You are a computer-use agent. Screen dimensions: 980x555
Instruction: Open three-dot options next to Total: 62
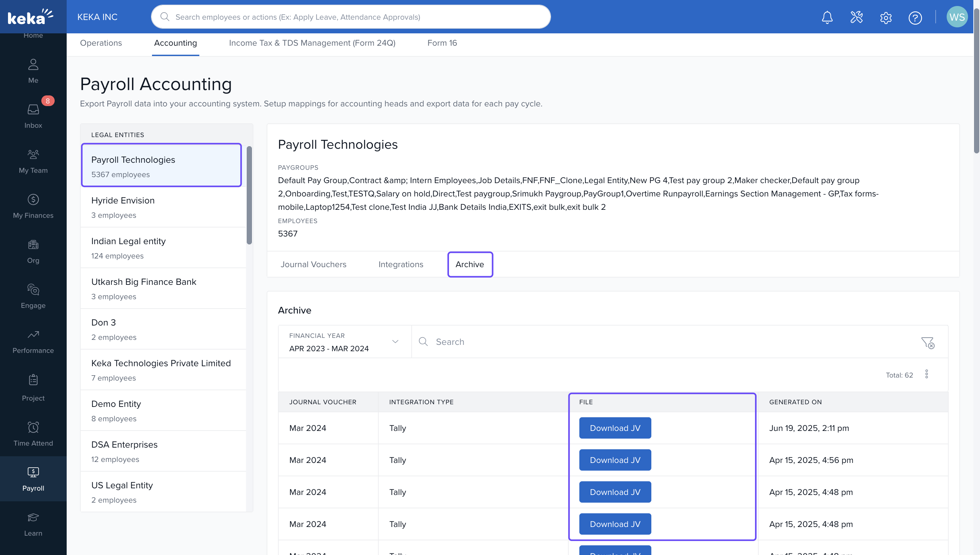(x=926, y=374)
